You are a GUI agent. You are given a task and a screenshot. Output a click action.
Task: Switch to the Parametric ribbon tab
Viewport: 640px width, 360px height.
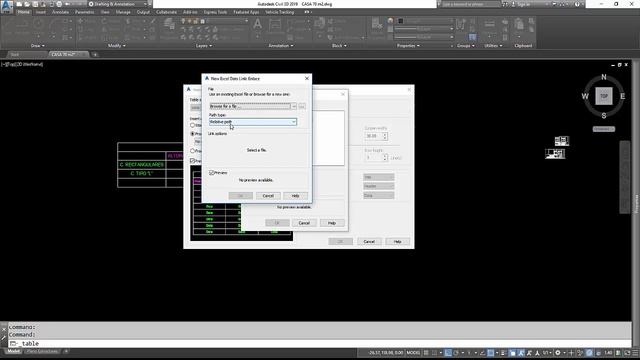point(84,12)
